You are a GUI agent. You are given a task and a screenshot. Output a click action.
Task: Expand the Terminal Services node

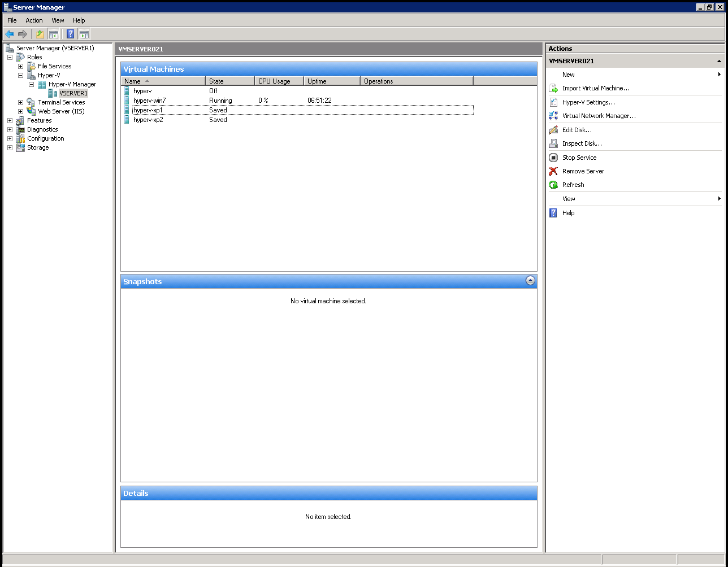tap(20, 102)
